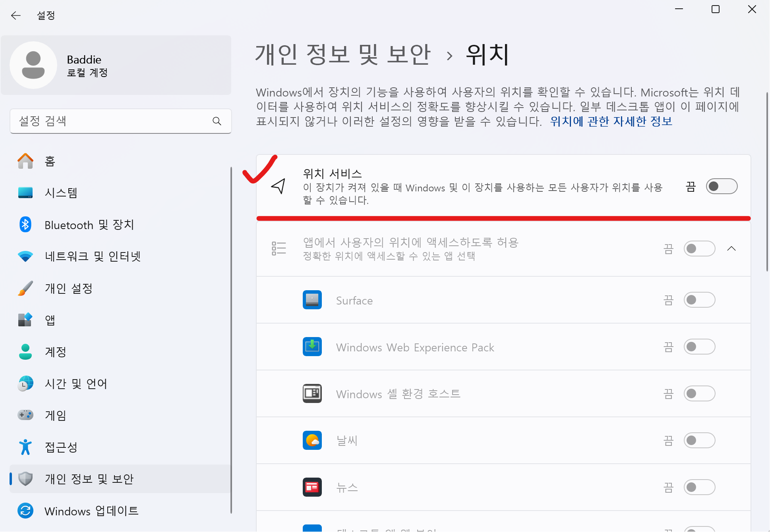This screenshot has width=770, height=532.
Task: Click the 게임 controller icon
Action: pos(25,415)
